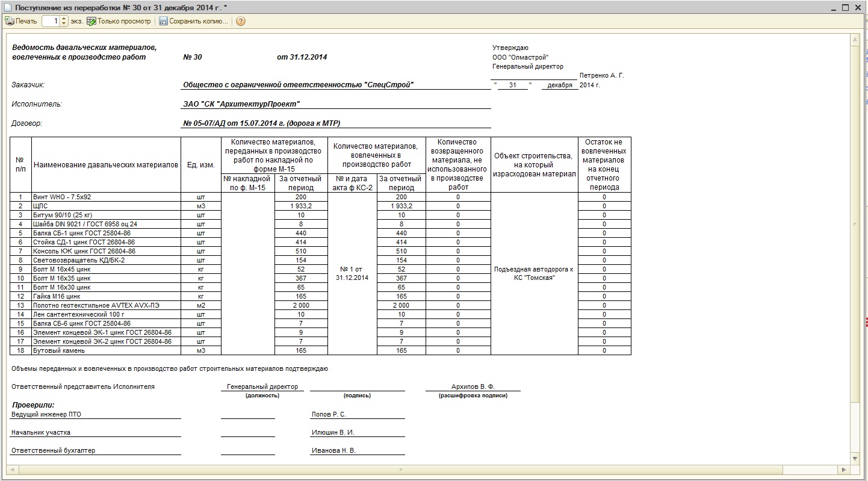Maximize the document window
The image size is (868, 481).
tap(845, 7)
